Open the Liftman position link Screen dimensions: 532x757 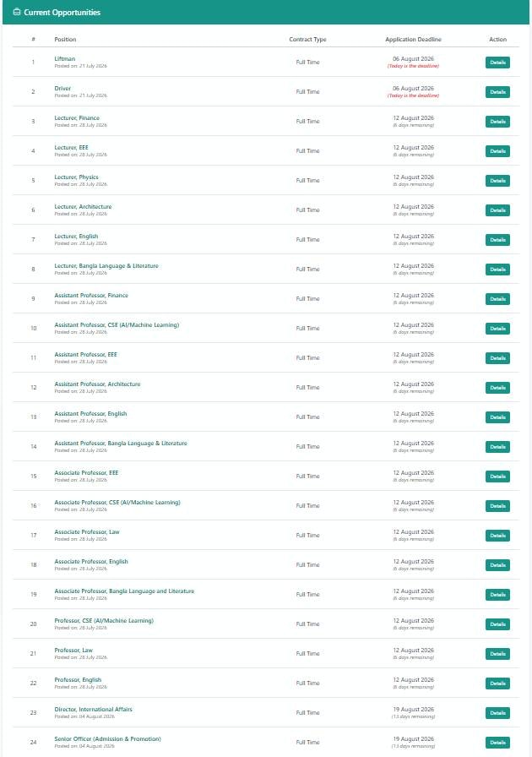coord(65,59)
